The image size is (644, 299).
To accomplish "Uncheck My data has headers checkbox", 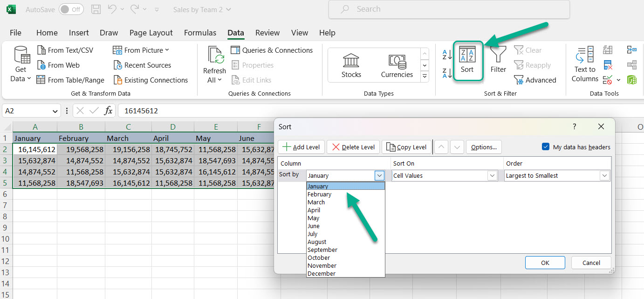I will [546, 147].
